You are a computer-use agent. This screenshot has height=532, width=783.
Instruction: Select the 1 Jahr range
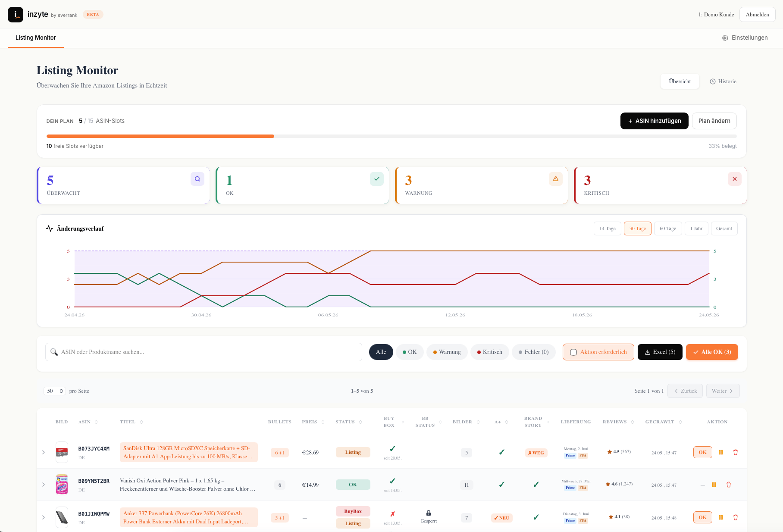click(696, 228)
